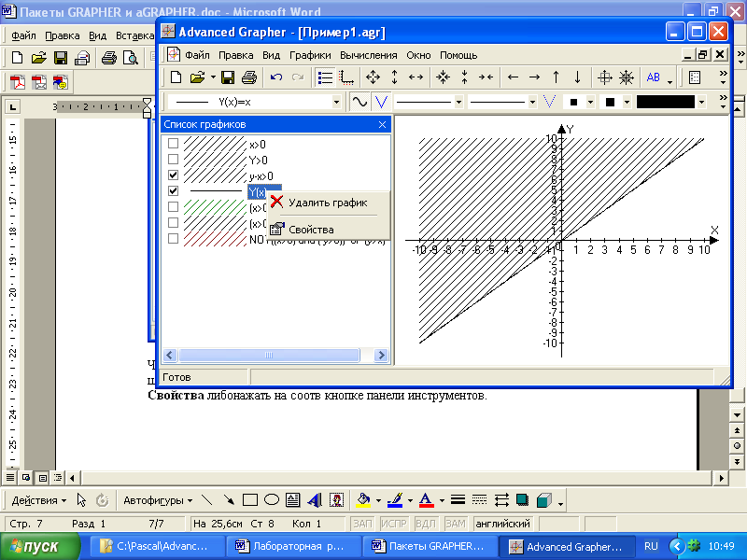747x560 pixels.
Task: Click the center view crosshair icon
Action: [x=604, y=77]
